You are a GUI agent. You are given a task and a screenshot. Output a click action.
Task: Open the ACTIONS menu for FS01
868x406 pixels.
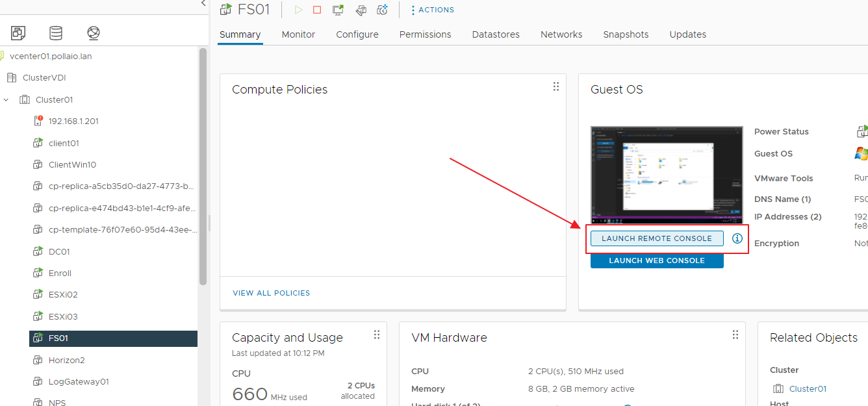pos(431,10)
